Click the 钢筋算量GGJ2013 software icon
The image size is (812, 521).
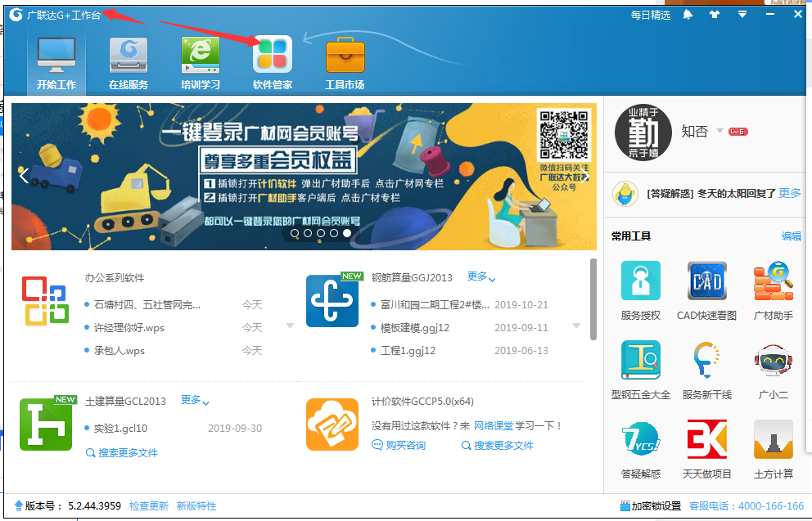tap(332, 301)
